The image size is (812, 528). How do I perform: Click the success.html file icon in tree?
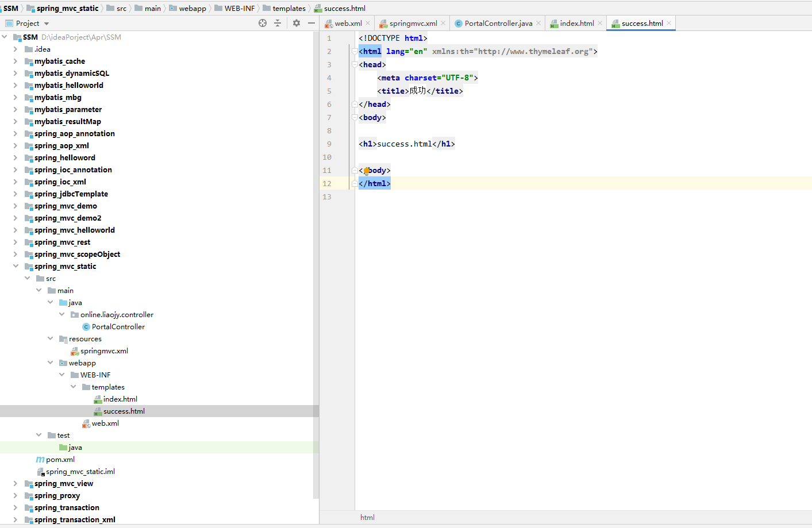pos(98,411)
